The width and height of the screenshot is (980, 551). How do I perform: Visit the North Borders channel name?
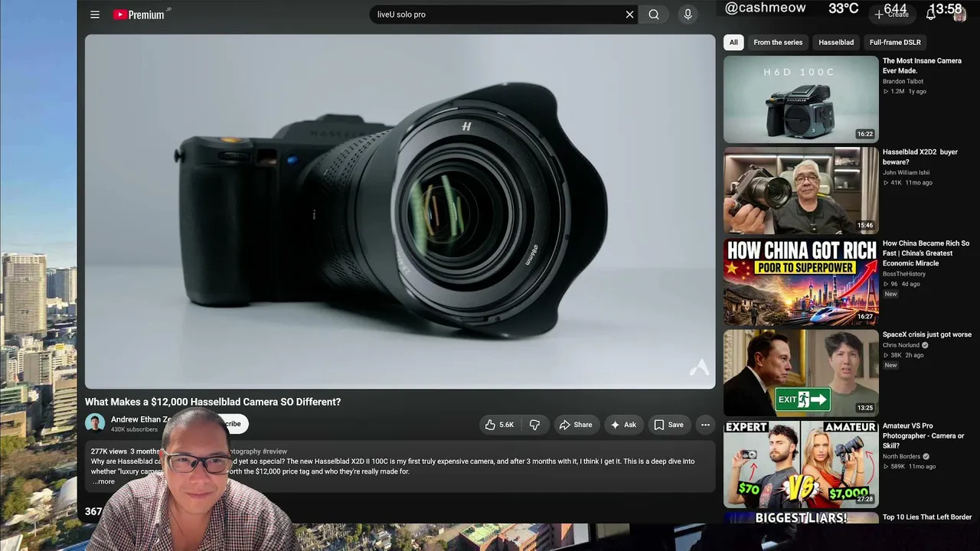point(902,456)
